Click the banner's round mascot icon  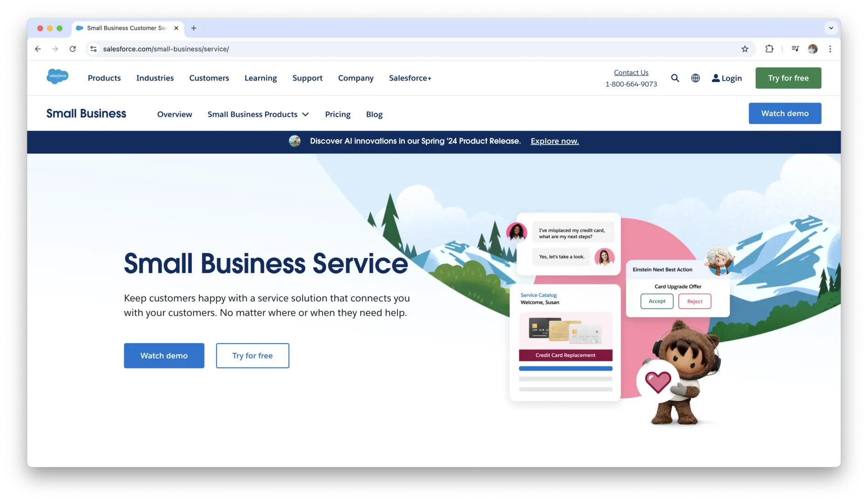coord(295,141)
